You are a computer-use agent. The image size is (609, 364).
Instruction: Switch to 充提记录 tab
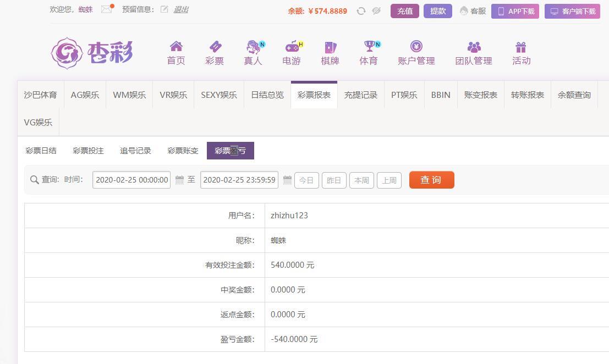coord(360,95)
